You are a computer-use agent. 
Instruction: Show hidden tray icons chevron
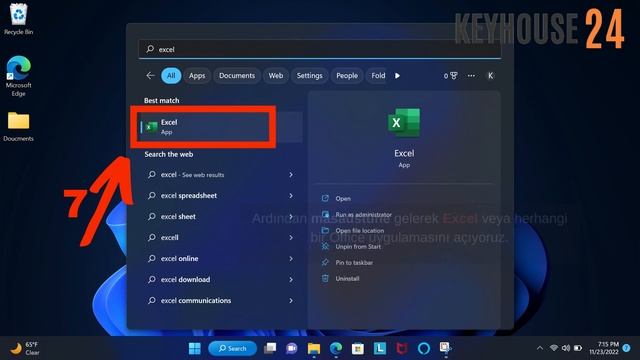(x=540, y=348)
